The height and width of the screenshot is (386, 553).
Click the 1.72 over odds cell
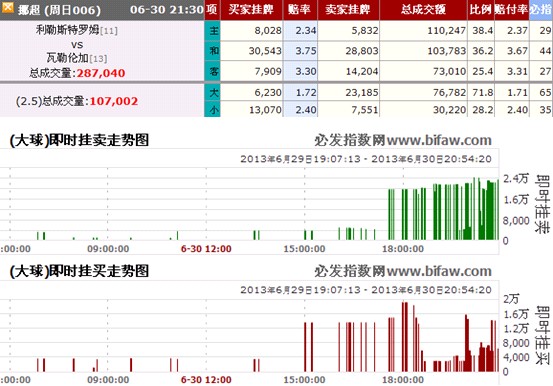click(x=300, y=92)
